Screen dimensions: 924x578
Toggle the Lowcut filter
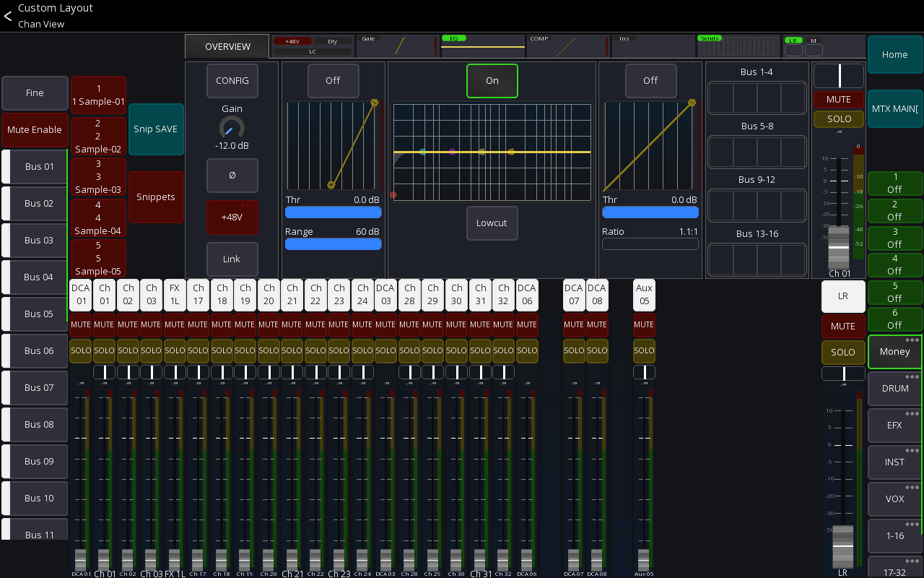[x=492, y=223]
